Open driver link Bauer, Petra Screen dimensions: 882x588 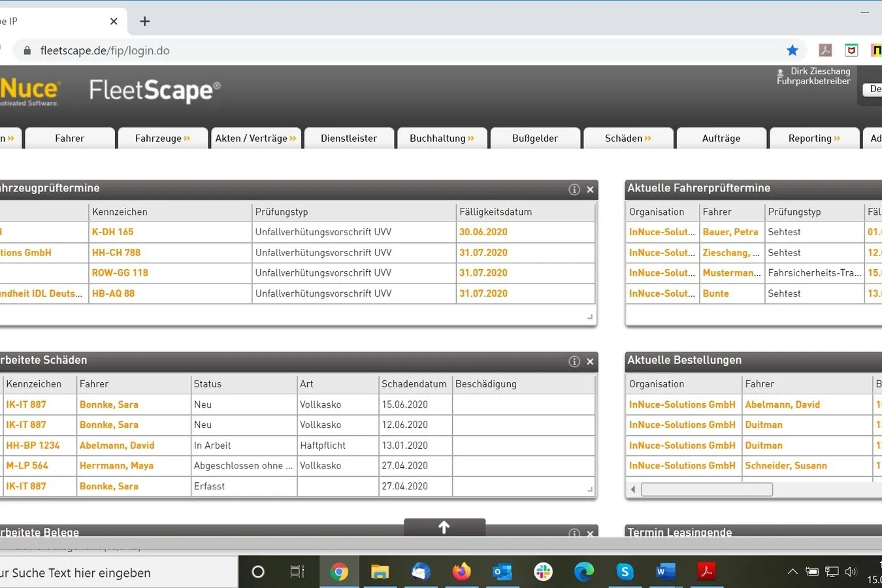click(x=730, y=232)
